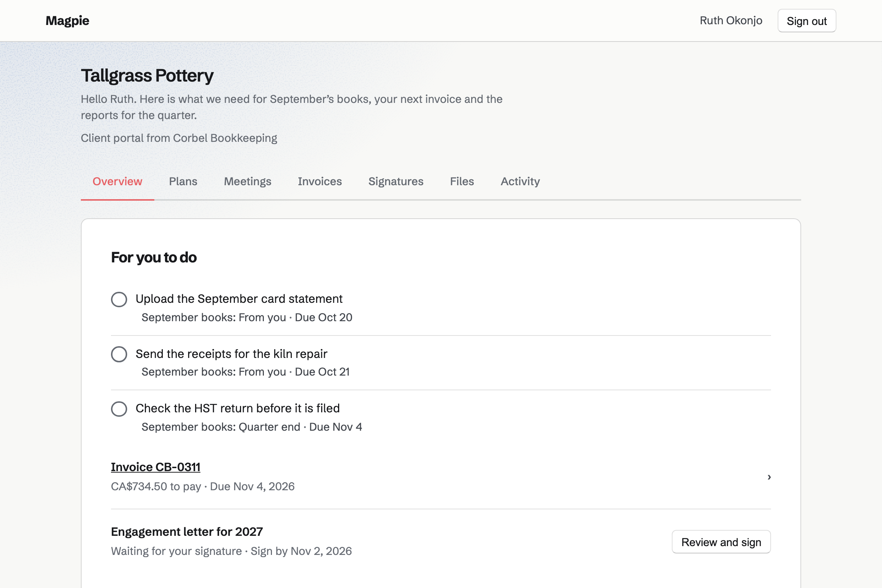Image resolution: width=882 pixels, height=588 pixels.
Task: Click 'Quarter end · Due Nov 4' line
Action: tap(300, 427)
